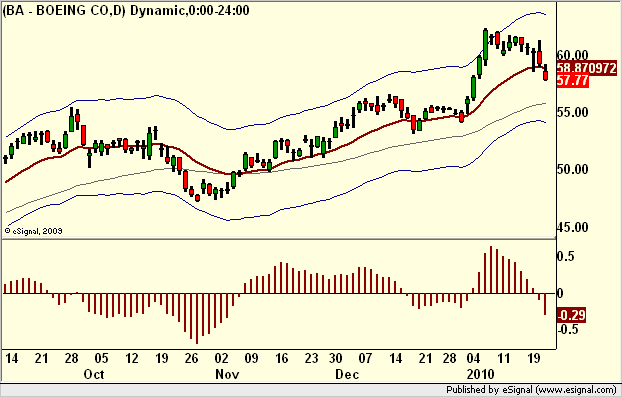Click the eSignal 2009 copyright text
The width and height of the screenshot is (622, 397).
pyautogui.click(x=34, y=231)
